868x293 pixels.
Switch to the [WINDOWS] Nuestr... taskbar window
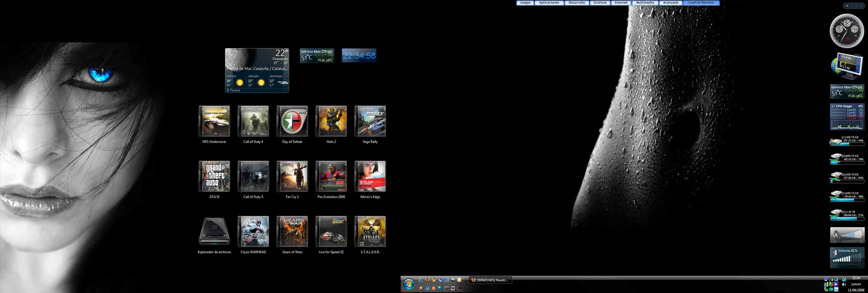[490, 280]
